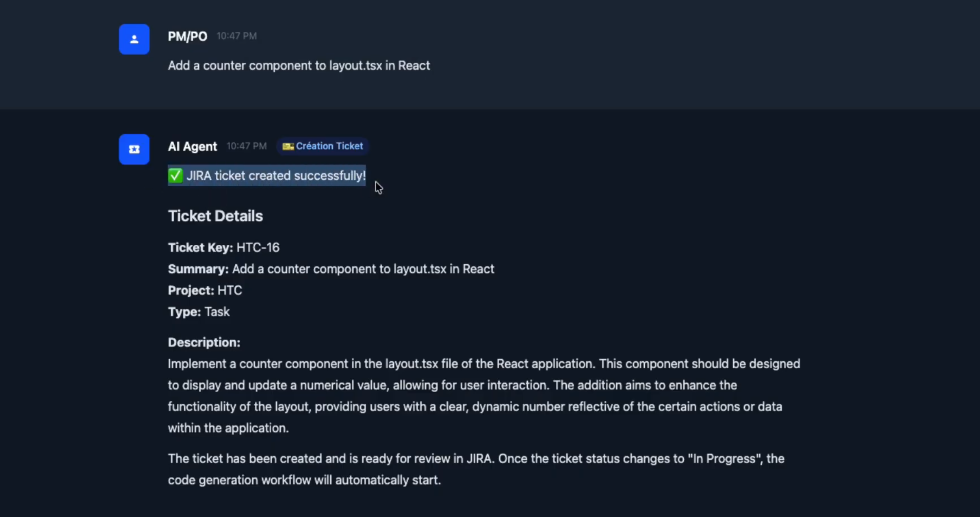Click the PM/PO message's 10:47 PM timestamp
This screenshot has height=517, width=980.
click(237, 36)
